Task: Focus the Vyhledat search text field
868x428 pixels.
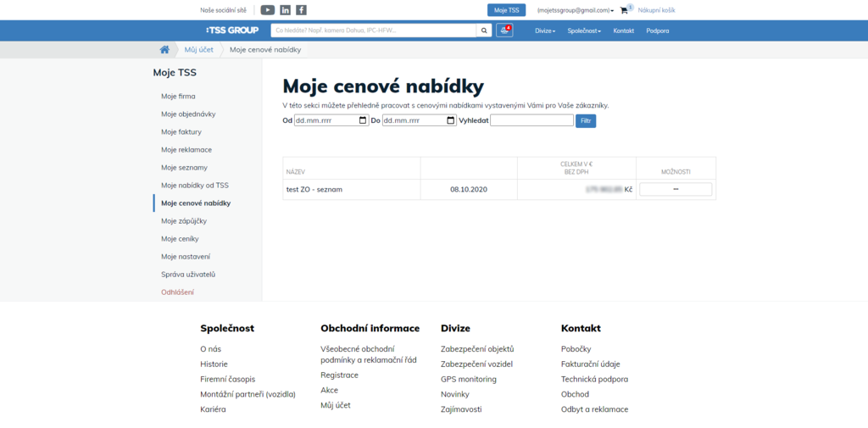Action: 531,120
